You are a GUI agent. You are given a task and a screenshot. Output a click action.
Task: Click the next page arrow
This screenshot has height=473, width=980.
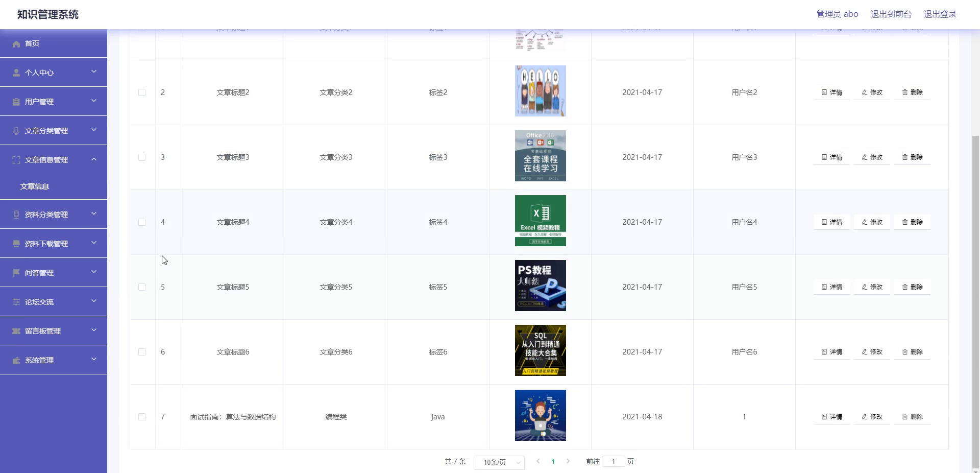568,461
